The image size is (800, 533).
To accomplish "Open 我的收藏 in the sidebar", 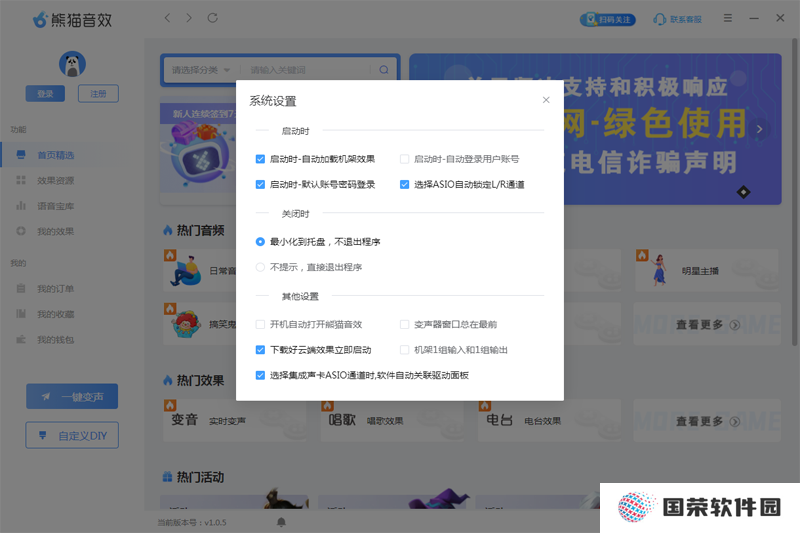I will tap(55, 314).
